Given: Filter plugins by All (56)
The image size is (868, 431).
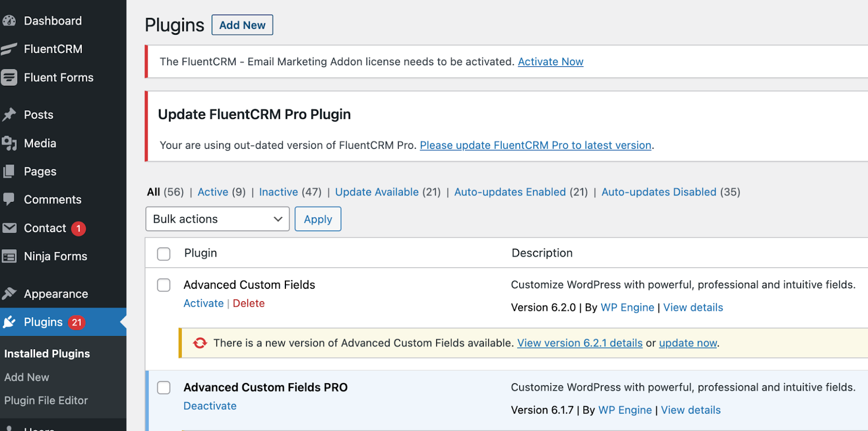Looking at the screenshot, I should [x=165, y=192].
